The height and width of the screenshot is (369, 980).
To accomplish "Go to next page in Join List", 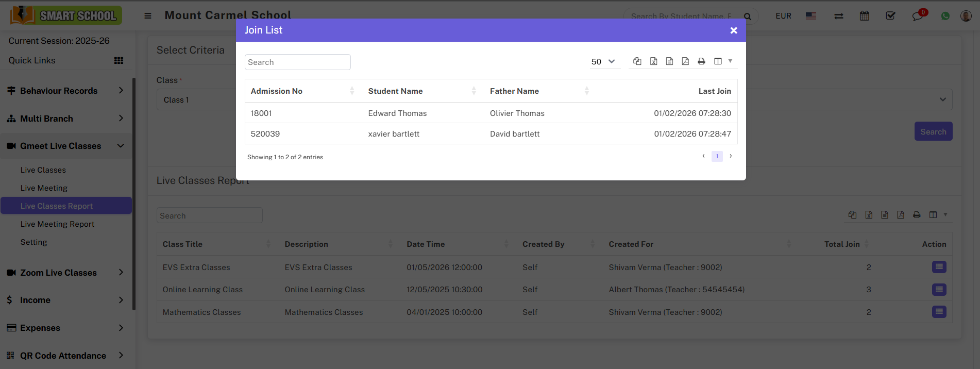I will 731,156.
